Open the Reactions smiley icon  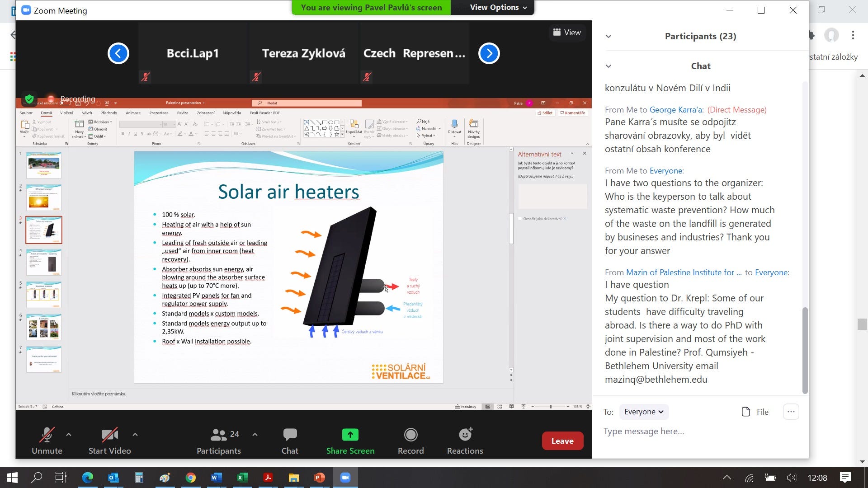465,435
